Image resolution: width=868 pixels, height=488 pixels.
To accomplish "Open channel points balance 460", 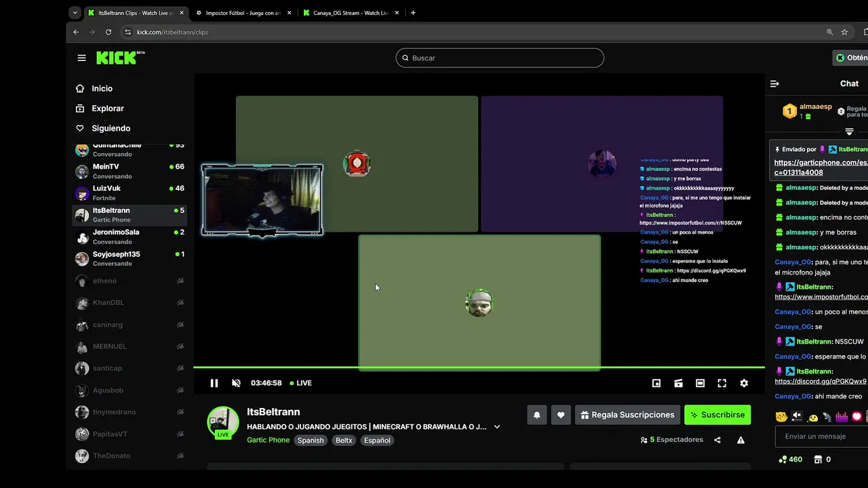I will pos(791,459).
